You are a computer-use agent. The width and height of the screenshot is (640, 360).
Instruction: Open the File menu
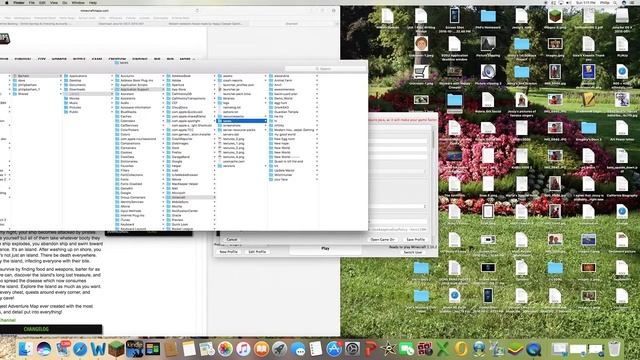[x=31, y=2]
